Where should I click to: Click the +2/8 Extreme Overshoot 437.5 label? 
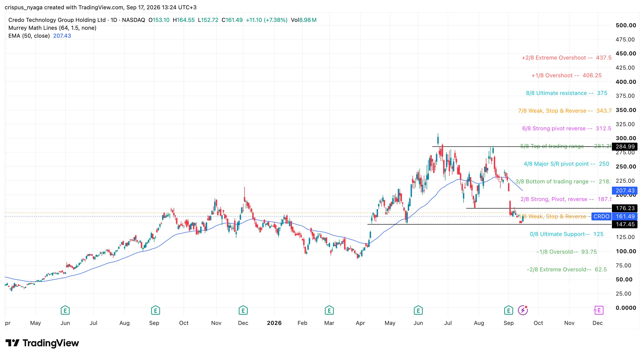tap(567, 58)
